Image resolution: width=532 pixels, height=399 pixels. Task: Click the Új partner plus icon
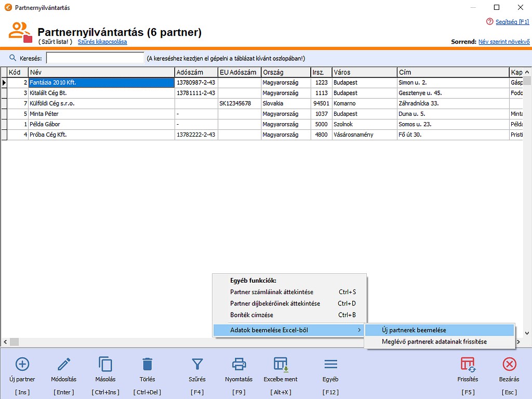coord(22,364)
